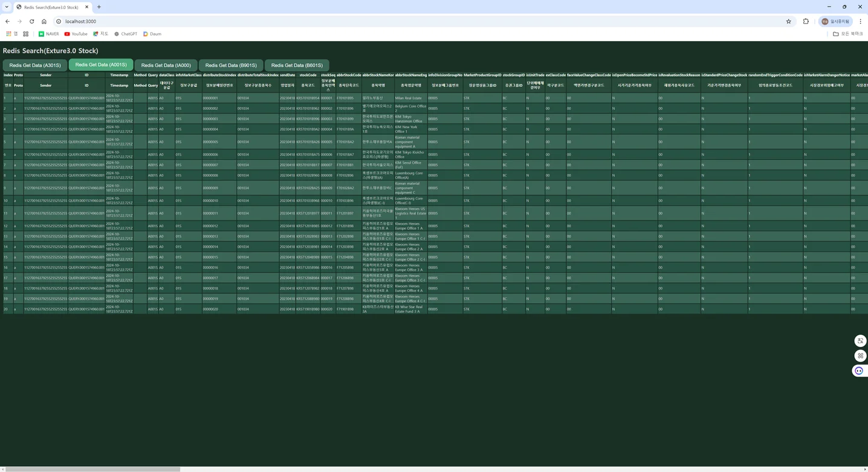Open the 모든 북마크 folder

(x=848, y=34)
